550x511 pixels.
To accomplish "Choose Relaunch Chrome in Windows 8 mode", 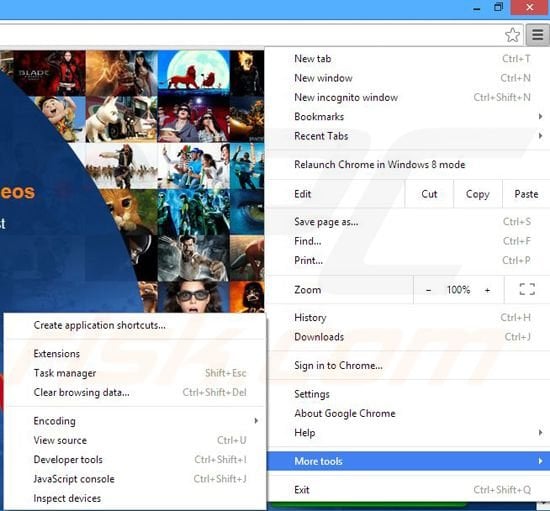I will pyautogui.click(x=408, y=164).
